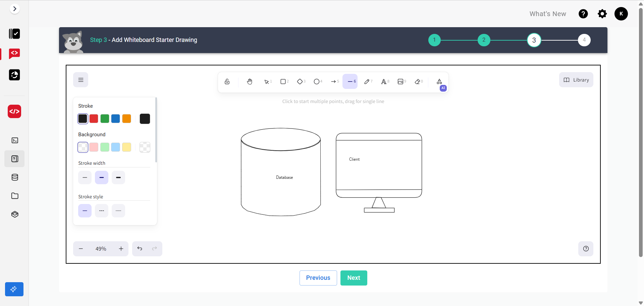Select the Eraser tool
Image resolution: width=644 pixels, height=306 pixels.
coord(418,82)
